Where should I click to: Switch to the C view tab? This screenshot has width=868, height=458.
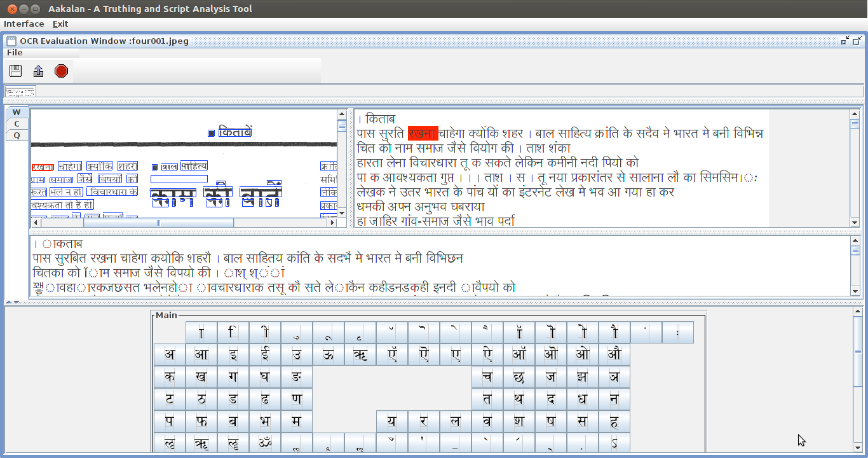[15, 123]
